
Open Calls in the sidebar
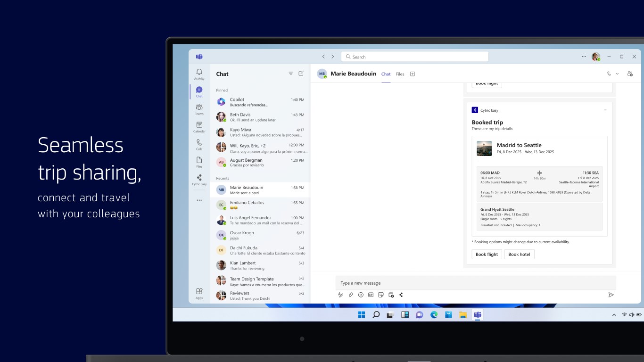click(x=199, y=145)
